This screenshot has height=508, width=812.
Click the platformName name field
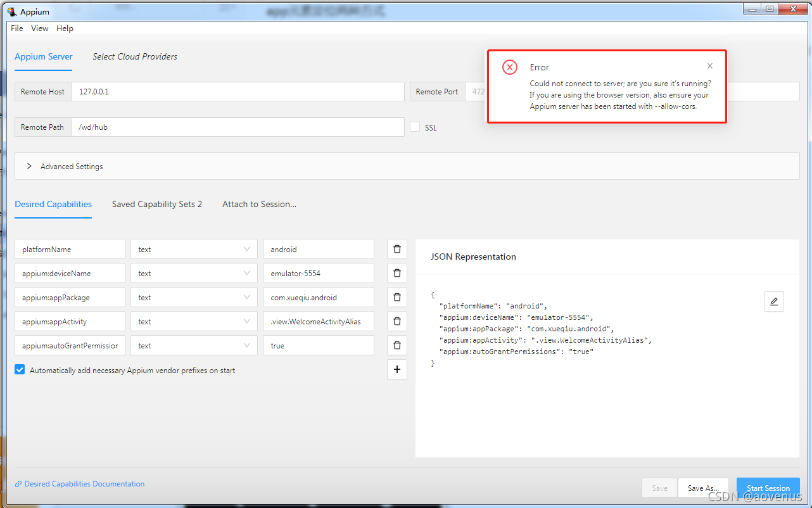click(x=70, y=249)
